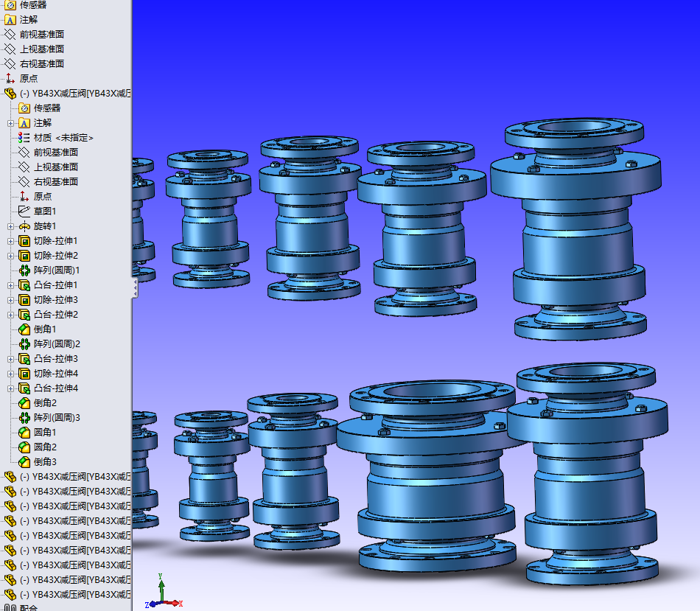Expand the nested 注解 node under YB43X
700x611 pixels.
click(x=11, y=123)
